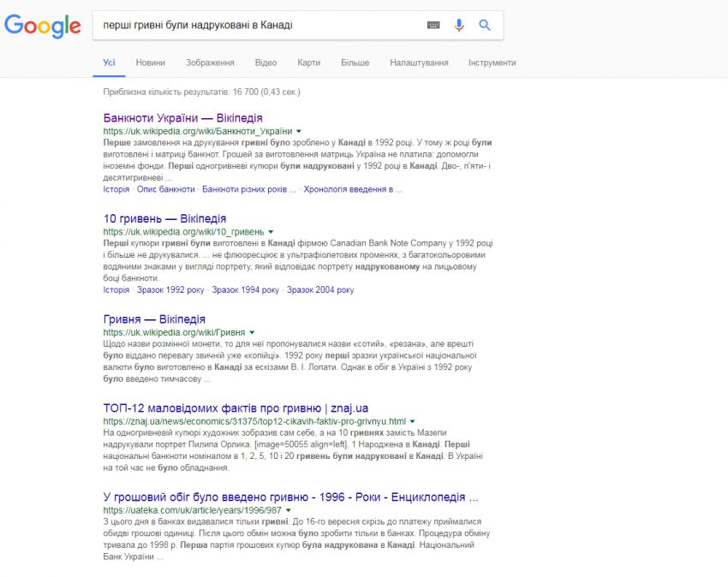Click the blue magnifier search button
The height and width of the screenshot is (577, 728).
click(x=484, y=25)
